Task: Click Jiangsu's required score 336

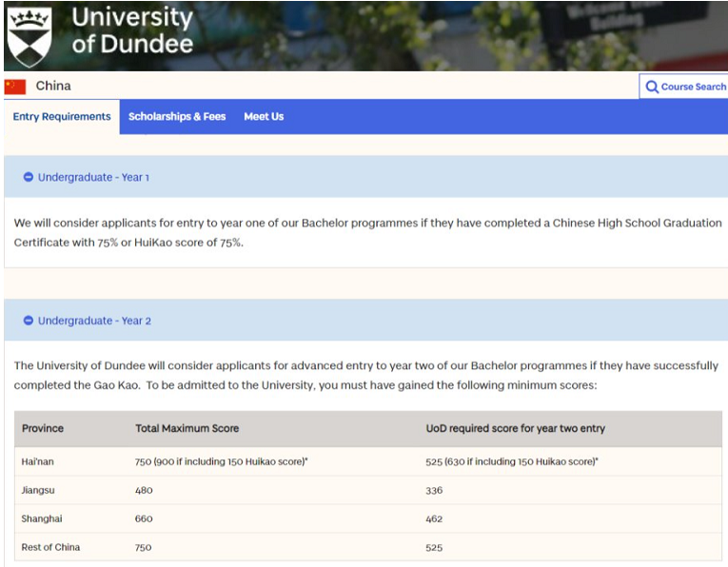Action: [434, 490]
